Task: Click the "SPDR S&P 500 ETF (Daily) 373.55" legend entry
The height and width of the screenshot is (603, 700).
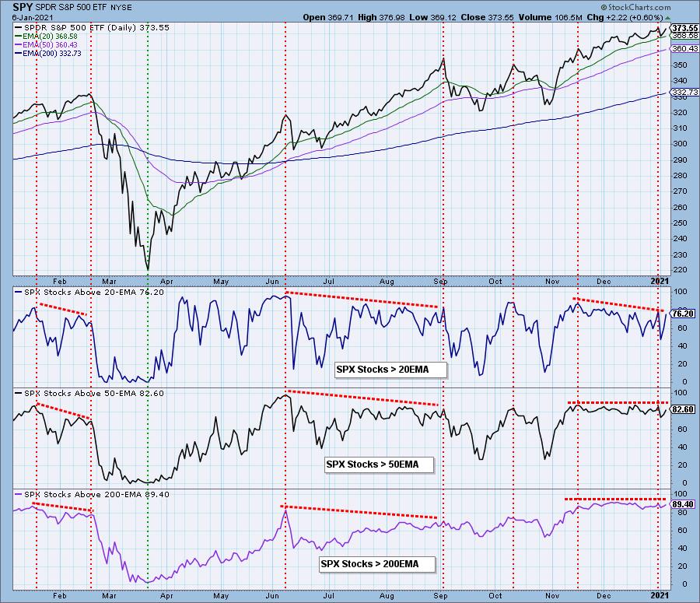Action: point(93,28)
